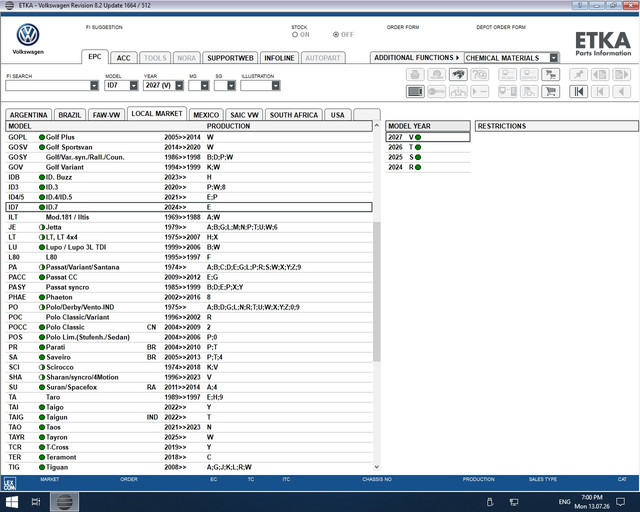Select Stock ON radio button

pos(295,35)
